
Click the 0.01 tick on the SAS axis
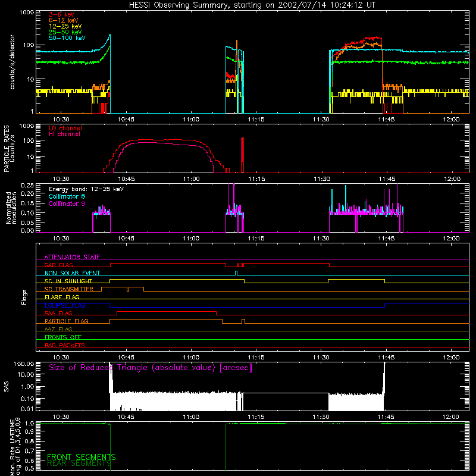coord(27,409)
